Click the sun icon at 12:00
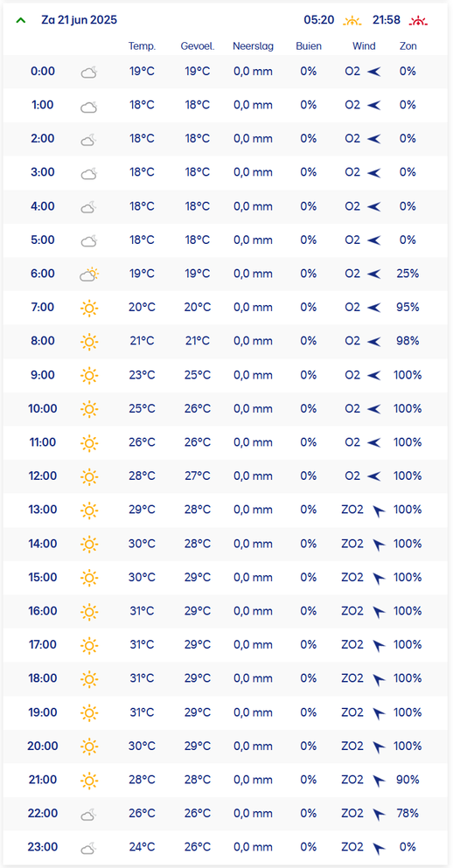The image size is (453, 868). [89, 476]
